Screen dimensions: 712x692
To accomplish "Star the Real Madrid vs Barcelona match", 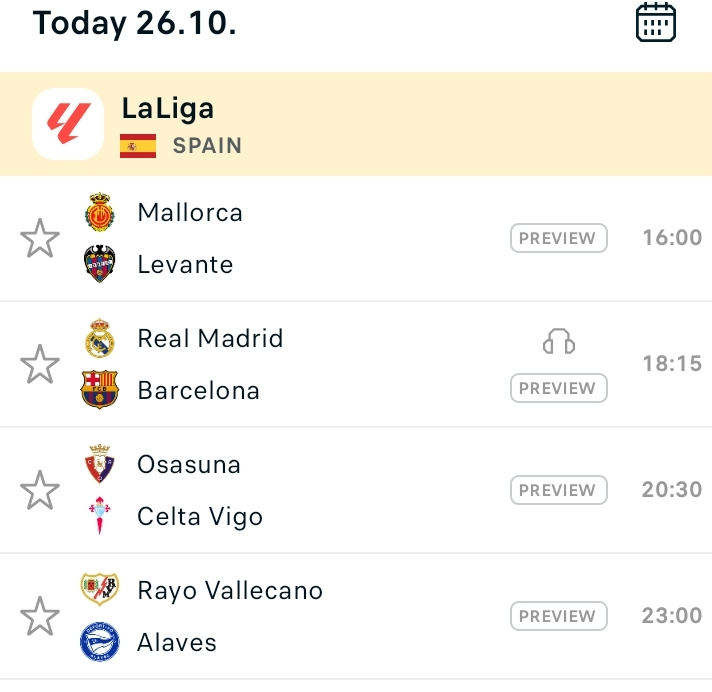I will (40, 365).
